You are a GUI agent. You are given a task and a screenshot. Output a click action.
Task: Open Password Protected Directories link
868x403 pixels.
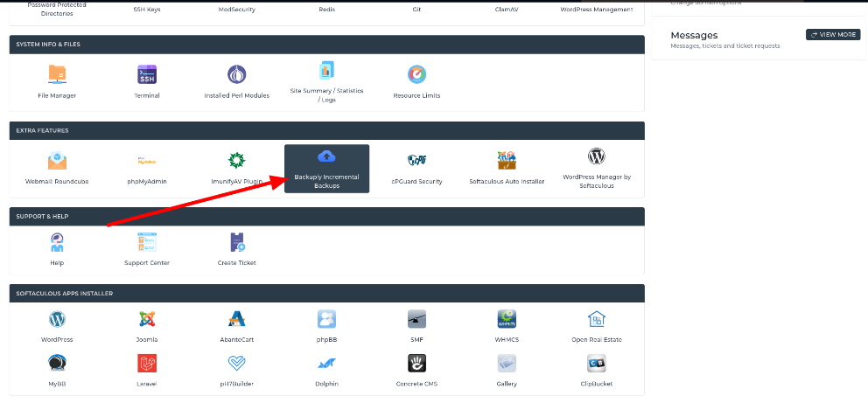point(57,10)
